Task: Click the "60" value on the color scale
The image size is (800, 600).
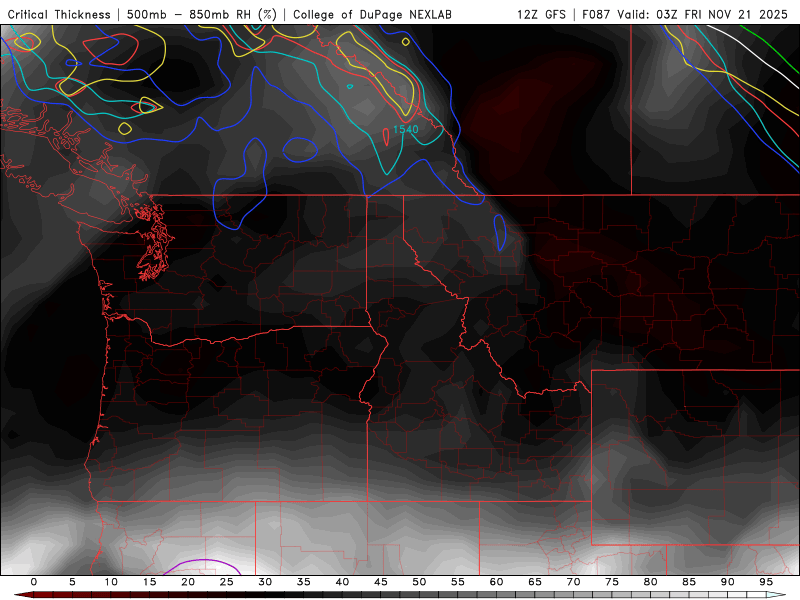Action: (496, 582)
